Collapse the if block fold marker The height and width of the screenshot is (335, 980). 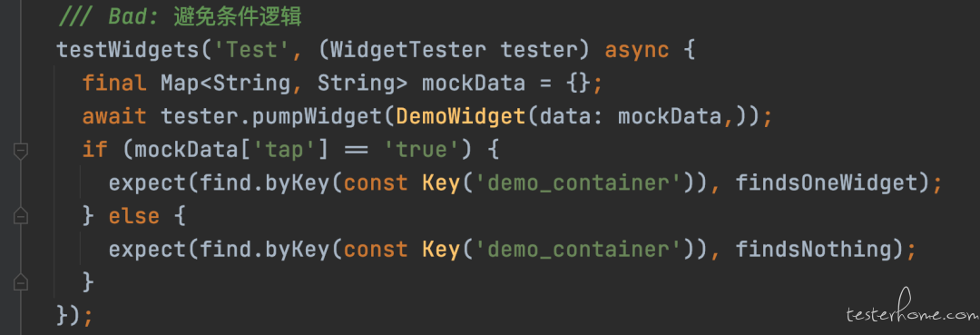(x=20, y=150)
